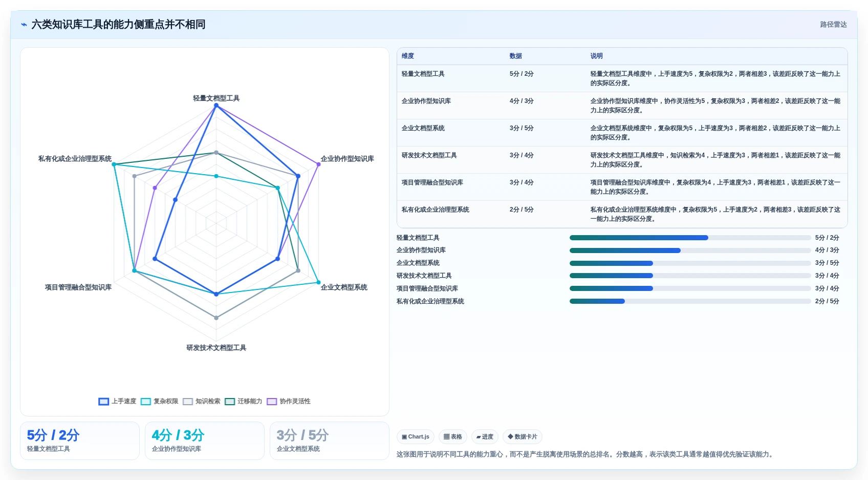
Task: Click the Chart.js chip
Action: 416,437
